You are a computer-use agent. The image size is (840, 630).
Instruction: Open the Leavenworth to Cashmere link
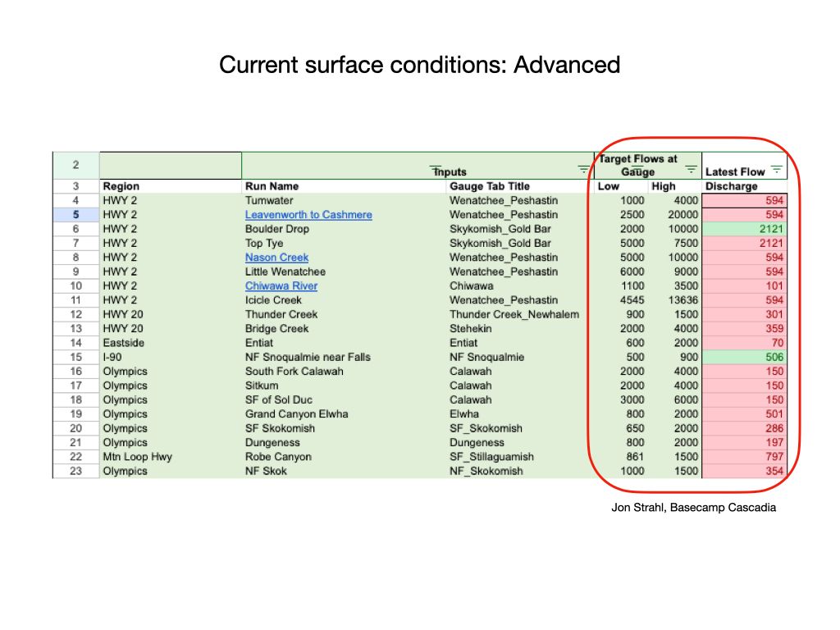308,215
